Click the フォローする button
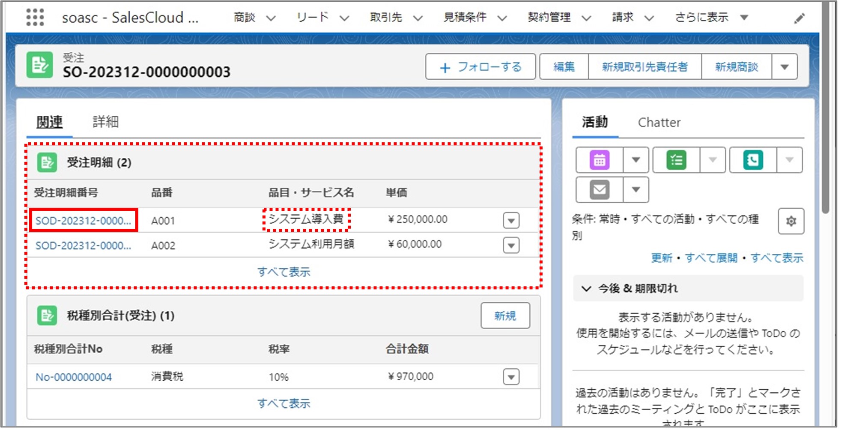 click(x=480, y=66)
